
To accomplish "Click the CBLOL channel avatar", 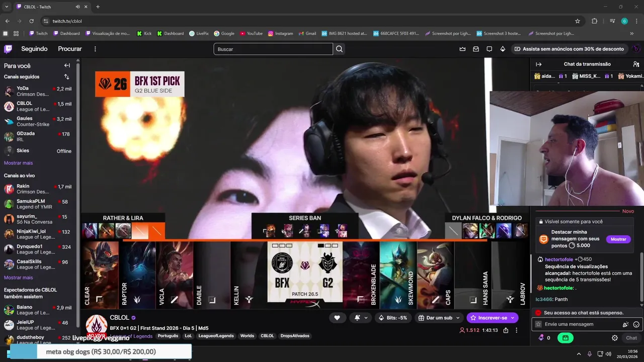I will [x=96, y=326].
